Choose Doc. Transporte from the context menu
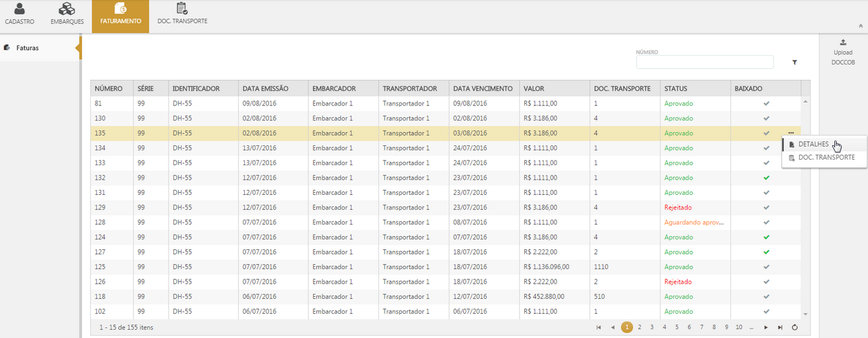 coord(826,158)
